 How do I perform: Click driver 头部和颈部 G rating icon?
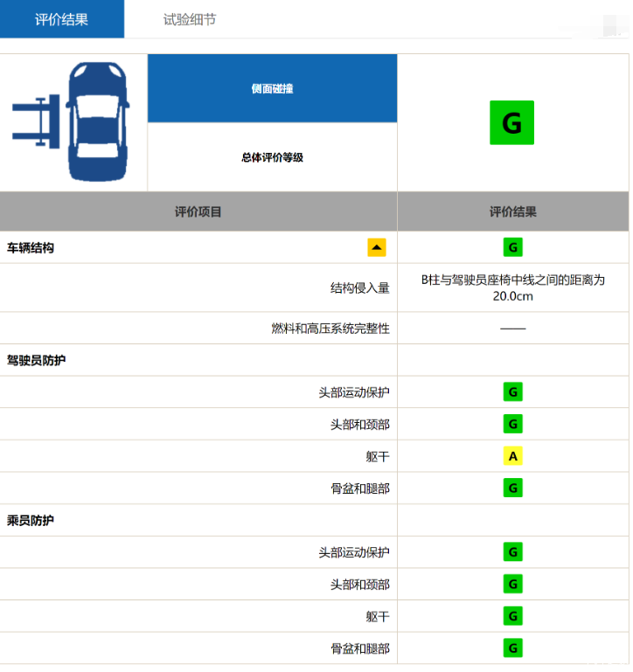click(512, 424)
